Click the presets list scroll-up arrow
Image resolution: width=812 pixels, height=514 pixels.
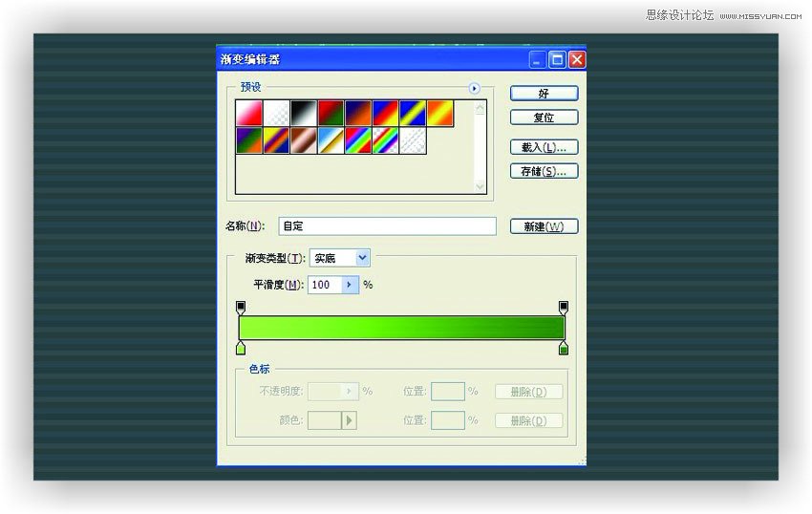(481, 108)
